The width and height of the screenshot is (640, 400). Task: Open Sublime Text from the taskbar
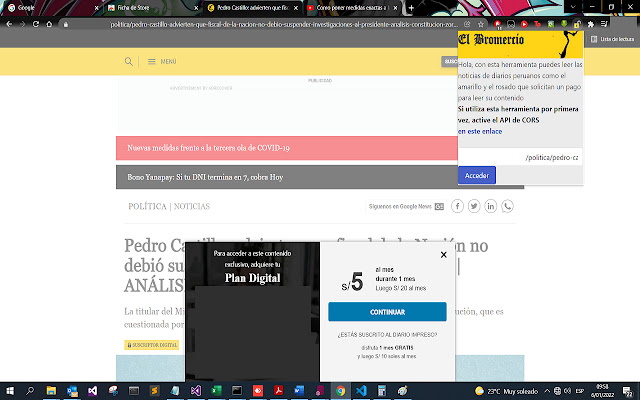click(154, 391)
